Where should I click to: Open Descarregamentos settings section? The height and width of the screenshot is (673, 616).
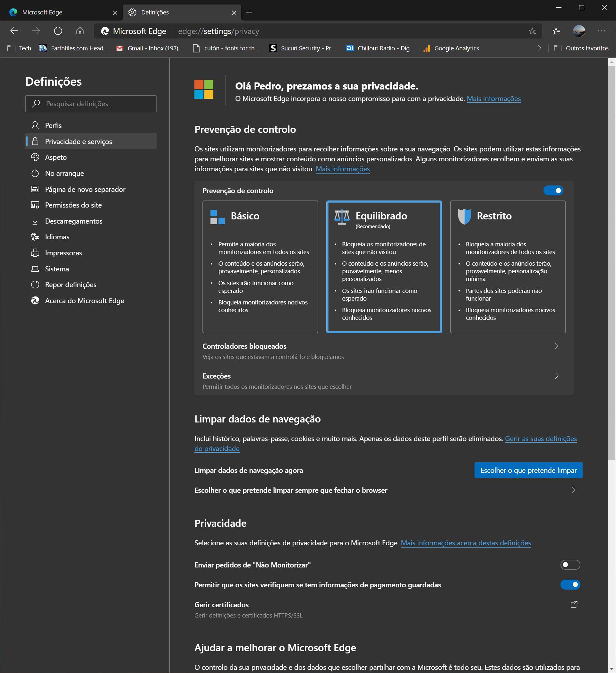[91, 221]
